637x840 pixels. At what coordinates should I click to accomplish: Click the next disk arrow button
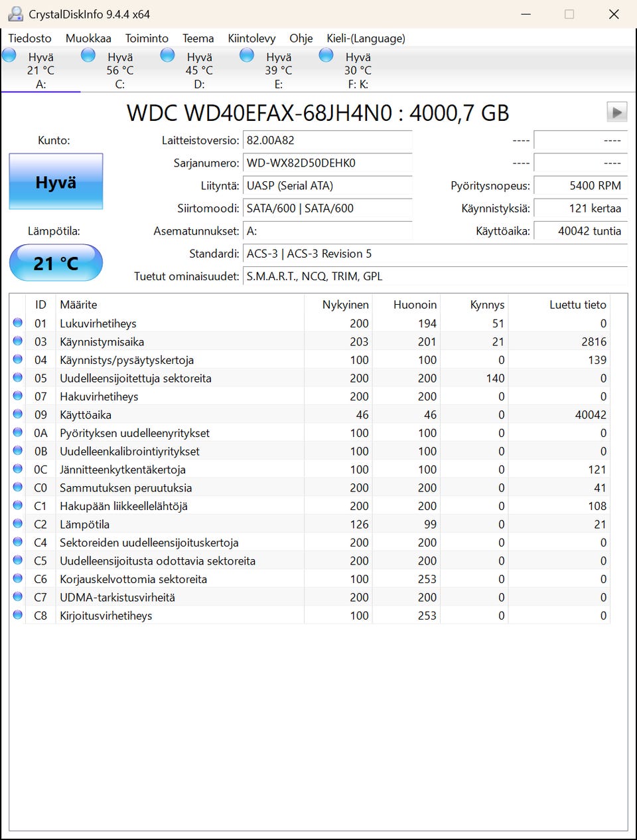[617, 112]
